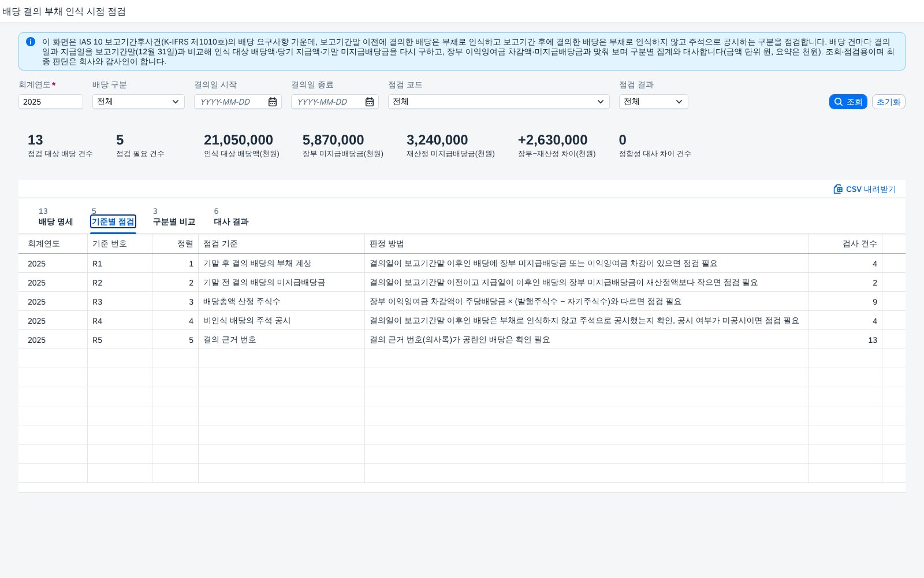The image size is (924, 578).
Task: Click the 점검 대상 배당 건수 KPI value 13
Action: pos(35,140)
